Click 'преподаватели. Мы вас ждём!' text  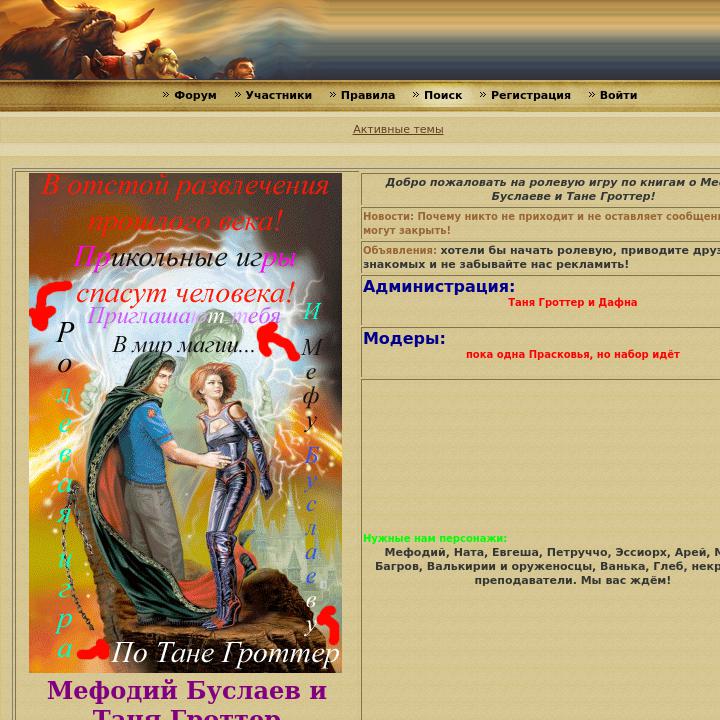pyautogui.click(x=572, y=580)
